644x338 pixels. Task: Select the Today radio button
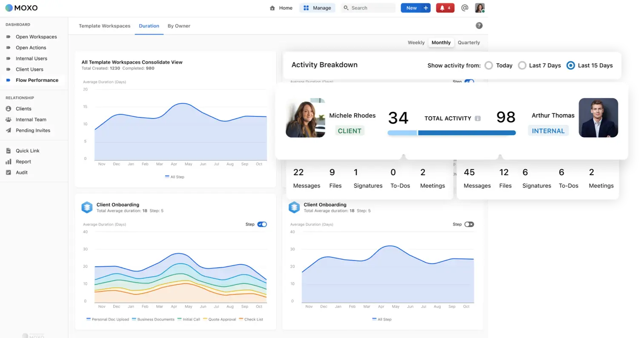[x=488, y=65]
